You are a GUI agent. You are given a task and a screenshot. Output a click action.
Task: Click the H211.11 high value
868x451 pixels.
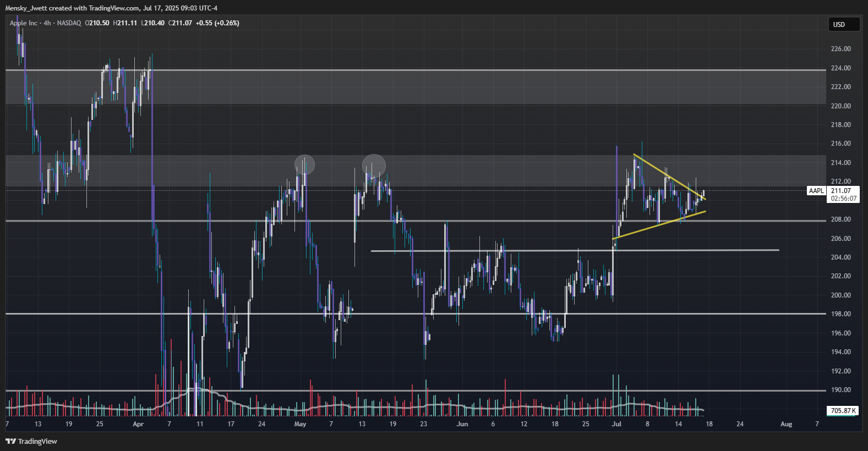tap(125, 23)
